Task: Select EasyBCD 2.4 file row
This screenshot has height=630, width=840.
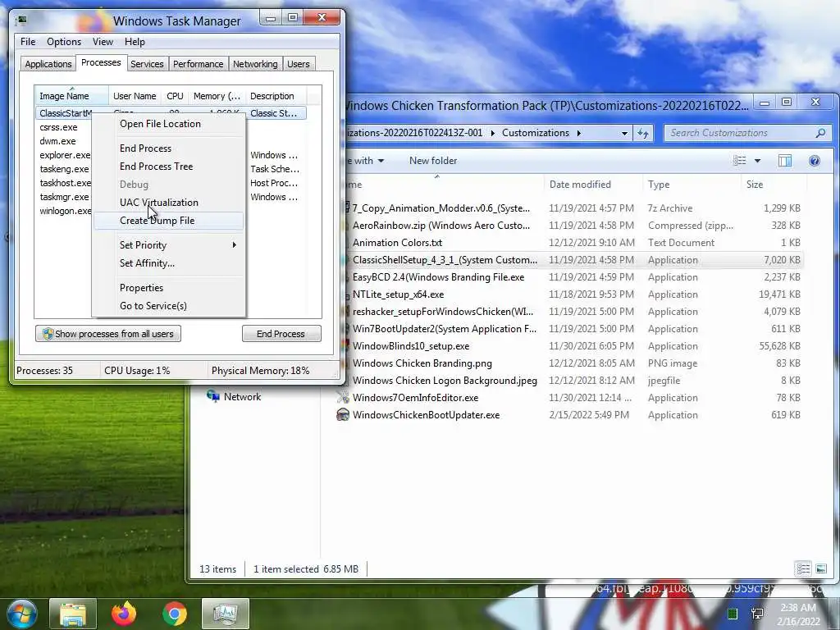Action: click(569, 277)
